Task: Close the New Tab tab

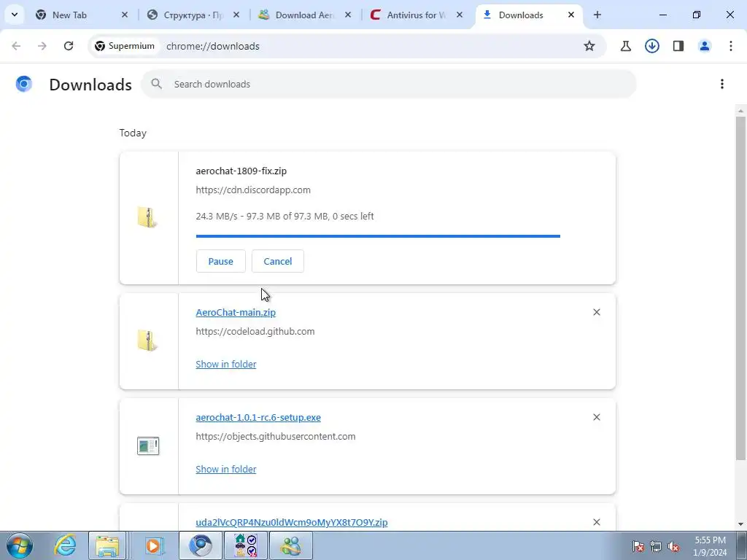Action: coord(125,15)
